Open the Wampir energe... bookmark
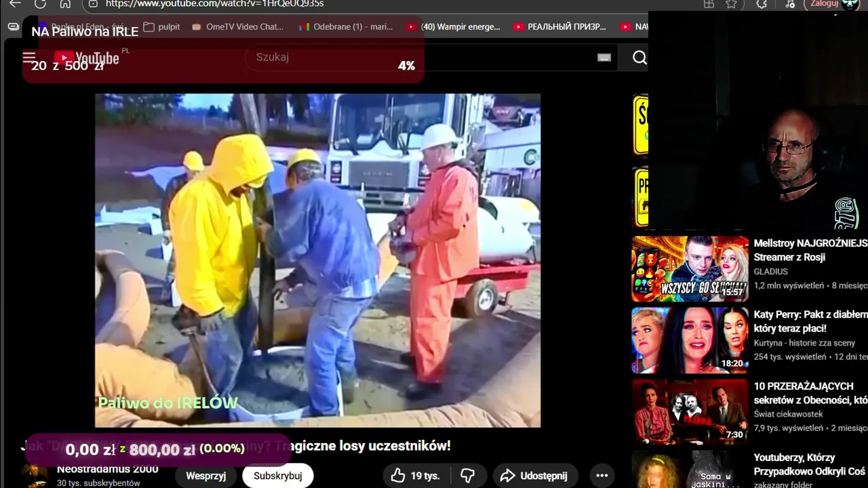868x488 pixels. pyautogui.click(x=453, y=27)
